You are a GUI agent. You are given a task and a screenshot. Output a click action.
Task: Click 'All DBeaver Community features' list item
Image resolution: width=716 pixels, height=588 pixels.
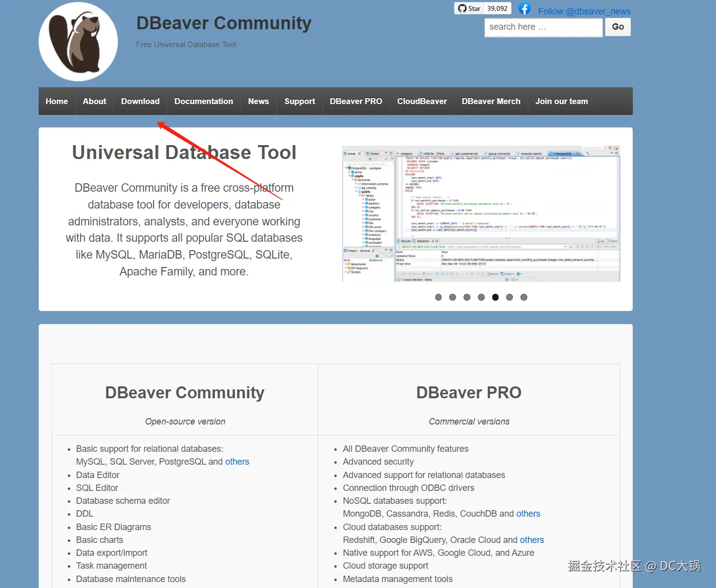pyautogui.click(x=406, y=449)
